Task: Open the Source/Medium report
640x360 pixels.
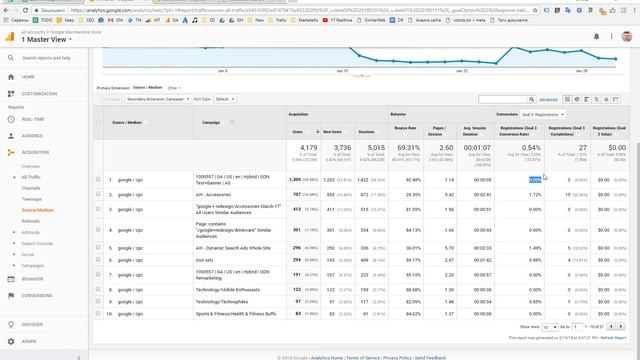Action: (x=38, y=210)
